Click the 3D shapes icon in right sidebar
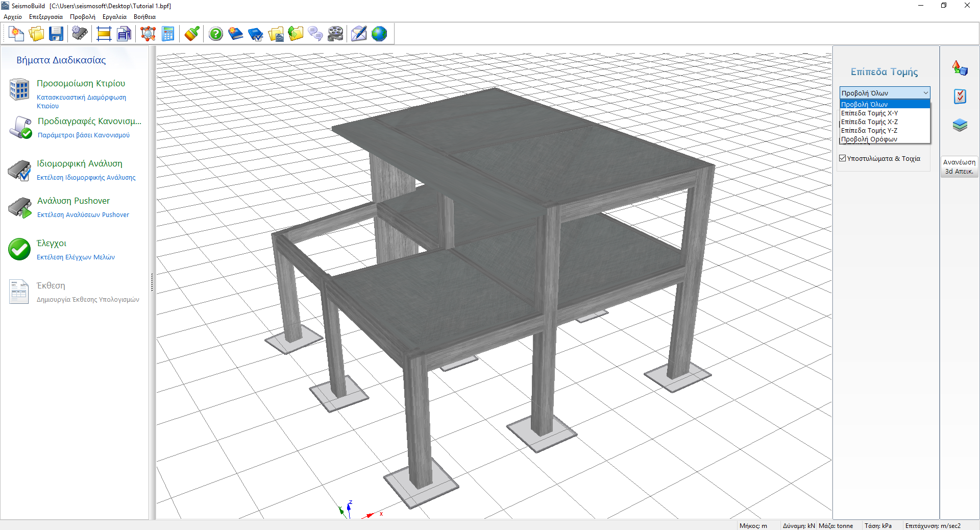 pyautogui.click(x=960, y=68)
